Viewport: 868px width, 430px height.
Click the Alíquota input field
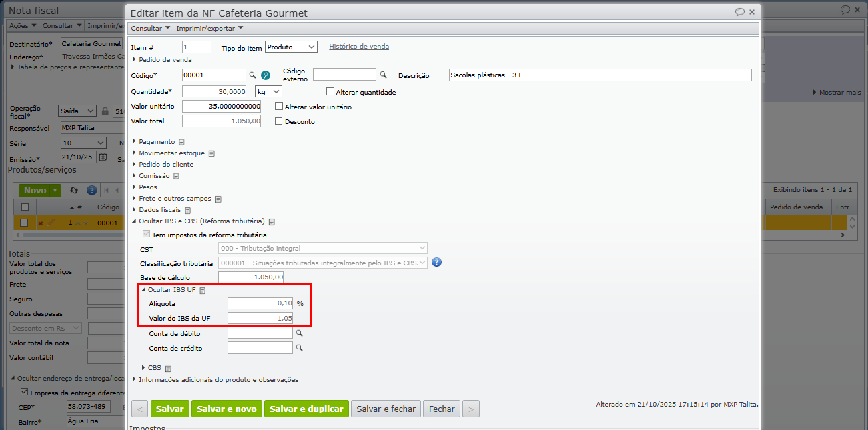(260, 303)
